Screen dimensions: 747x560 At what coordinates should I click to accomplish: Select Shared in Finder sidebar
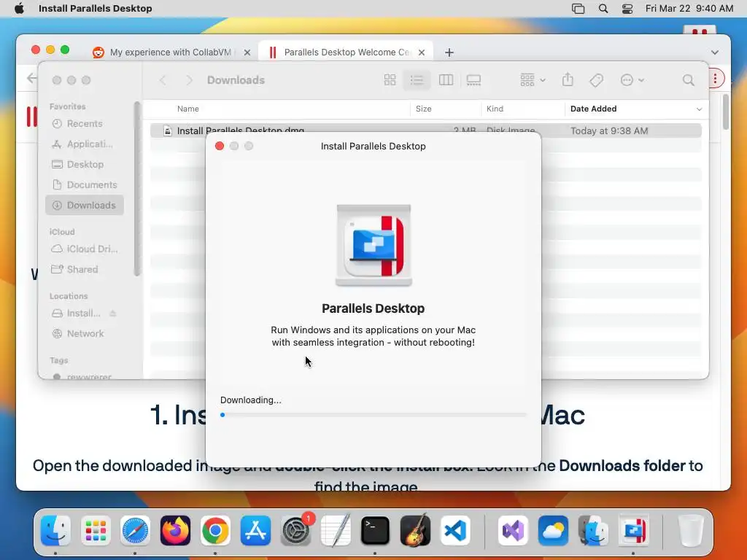tap(85, 270)
